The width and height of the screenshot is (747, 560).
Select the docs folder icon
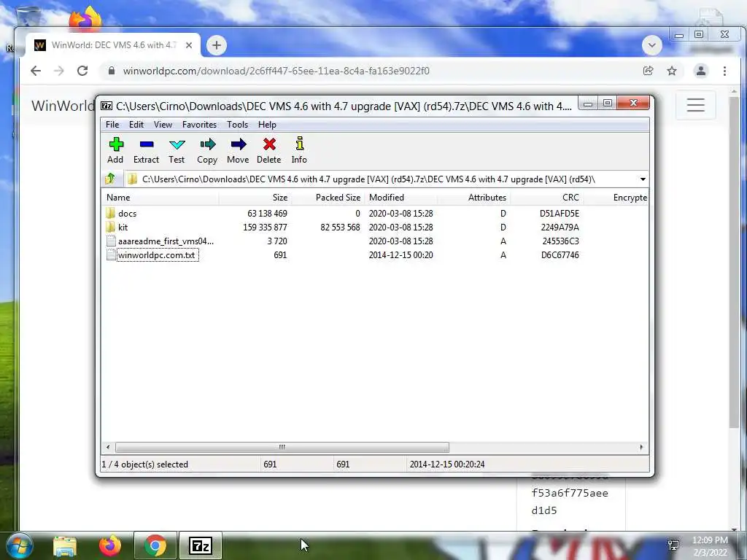[111, 213]
